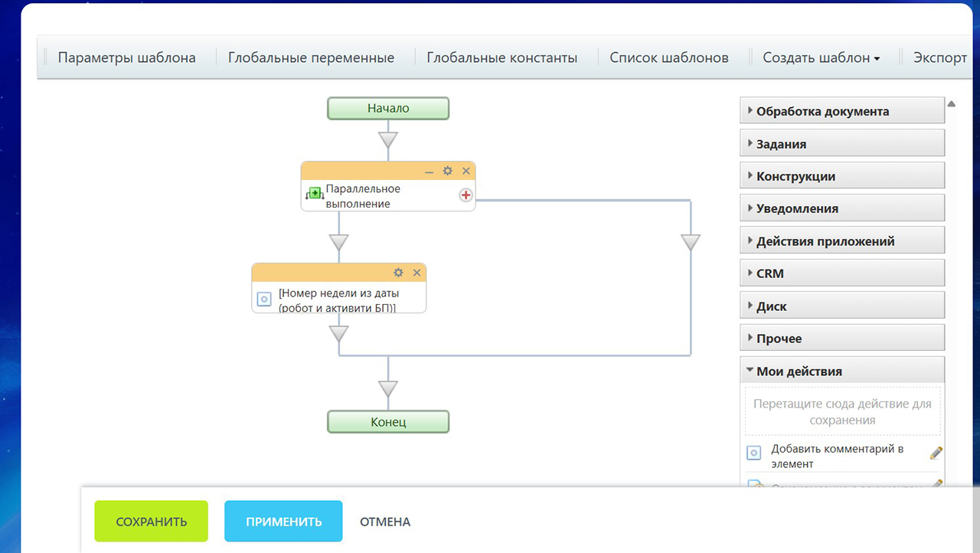The image size is (980, 553).
Task: Expand the Конструкции section
Action: click(x=842, y=176)
